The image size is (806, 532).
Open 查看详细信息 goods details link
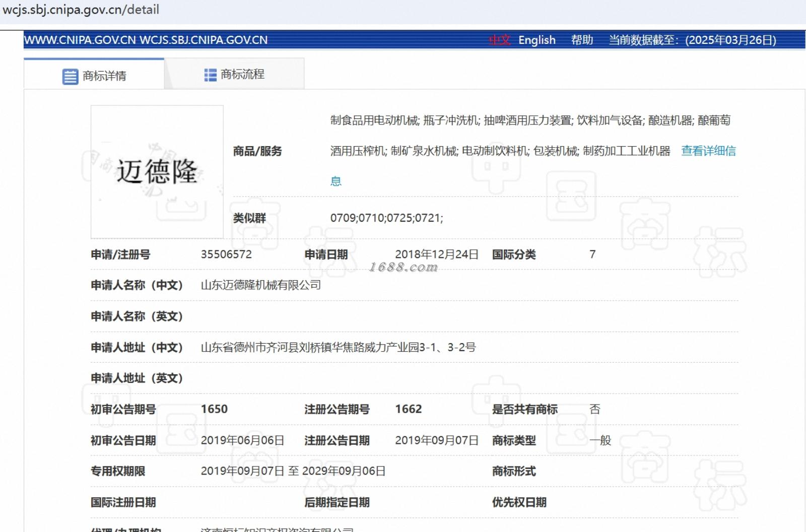tap(708, 151)
